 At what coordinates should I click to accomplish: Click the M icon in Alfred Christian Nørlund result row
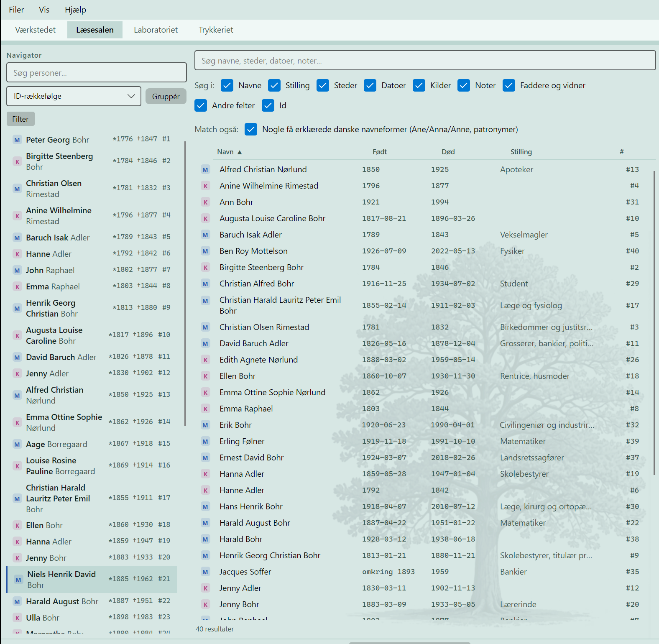click(x=205, y=170)
